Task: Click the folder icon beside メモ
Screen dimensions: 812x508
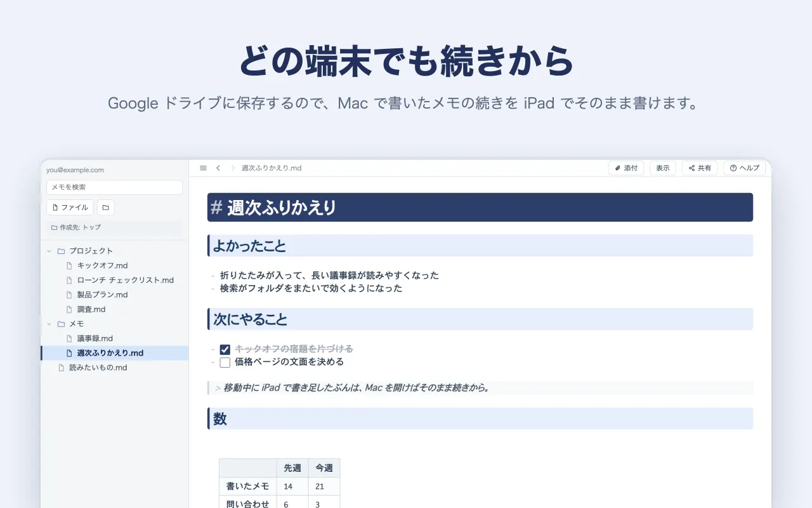Action: click(61, 324)
